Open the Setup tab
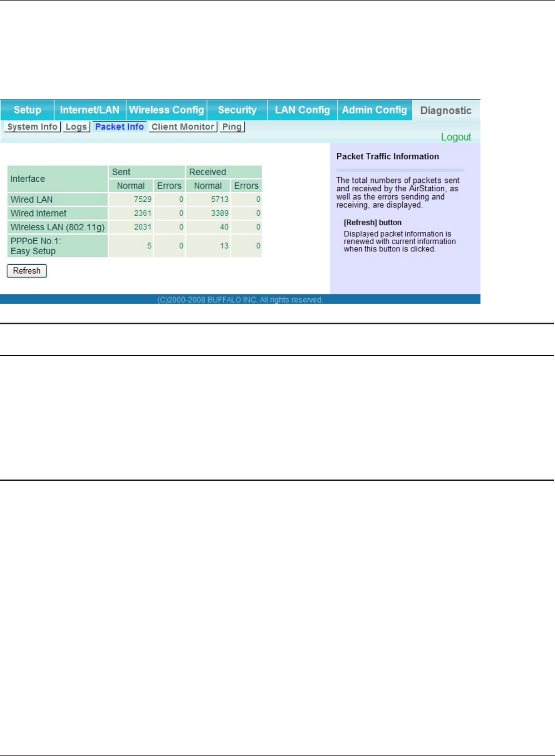The width and height of the screenshot is (555, 756). pos(27,110)
